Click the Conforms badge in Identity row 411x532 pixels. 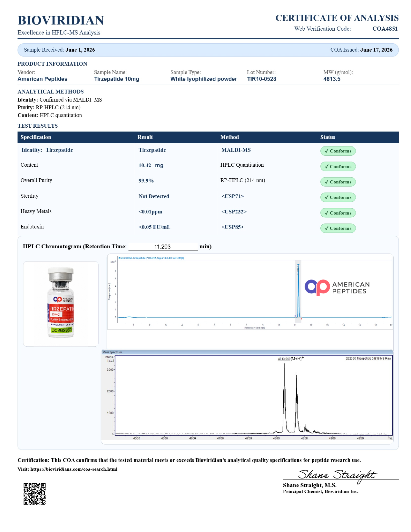pyautogui.click(x=338, y=151)
